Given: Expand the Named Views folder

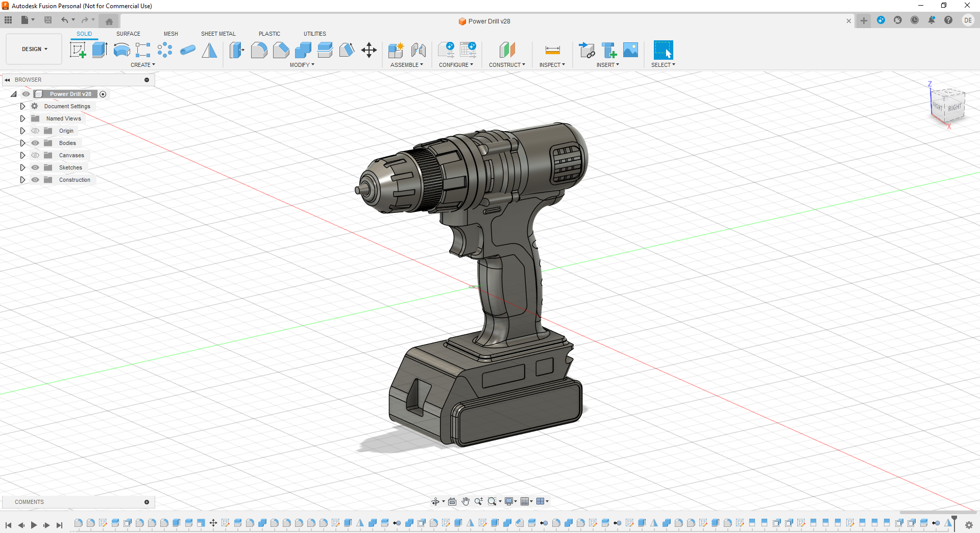Looking at the screenshot, I should [x=22, y=118].
